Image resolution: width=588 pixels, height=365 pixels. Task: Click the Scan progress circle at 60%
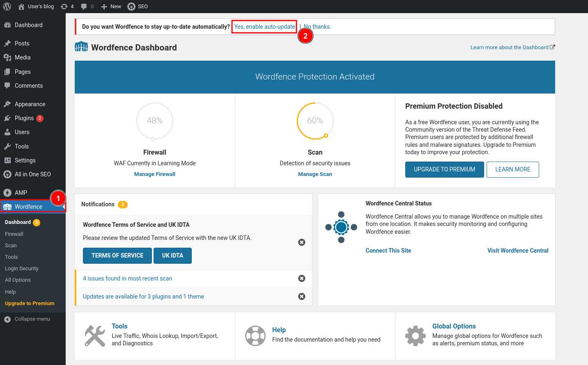[x=315, y=121]
